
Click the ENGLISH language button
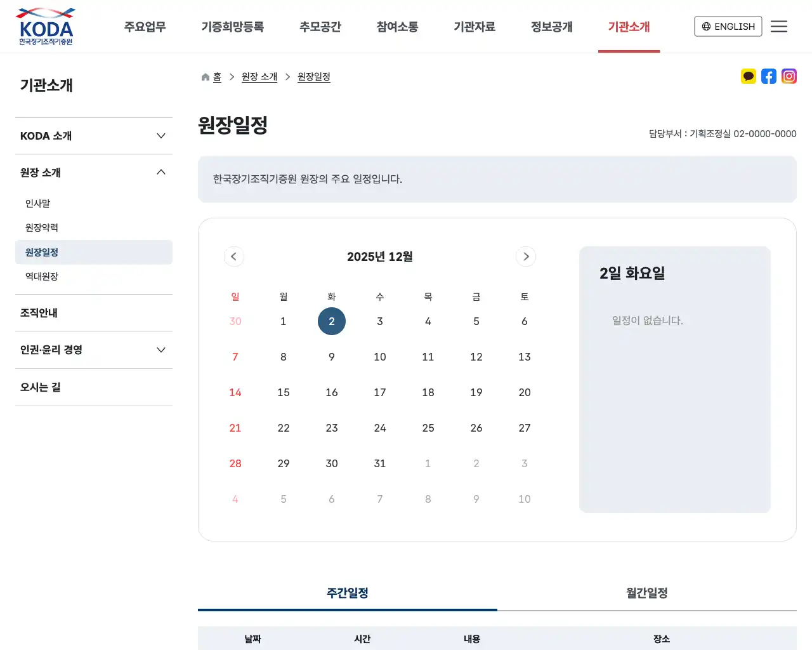(x=728, y=26)
